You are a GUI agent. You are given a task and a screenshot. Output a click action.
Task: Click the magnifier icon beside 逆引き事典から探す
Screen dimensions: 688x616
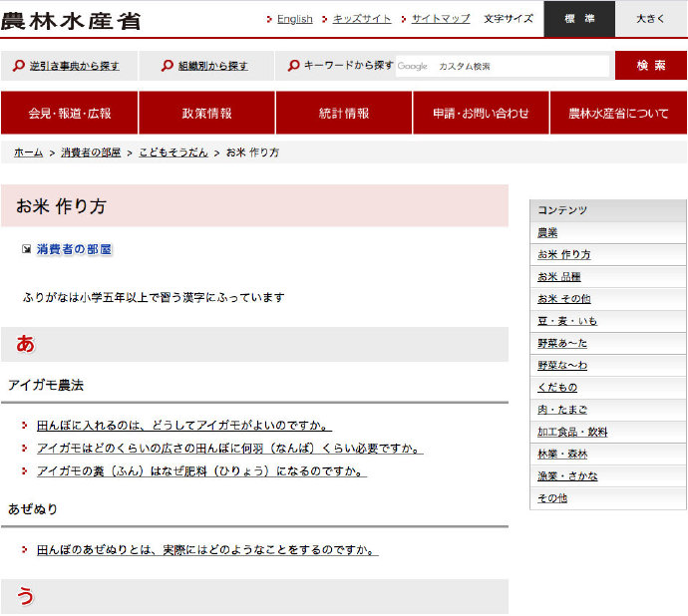pyautogui.click(x=18, y=66)
